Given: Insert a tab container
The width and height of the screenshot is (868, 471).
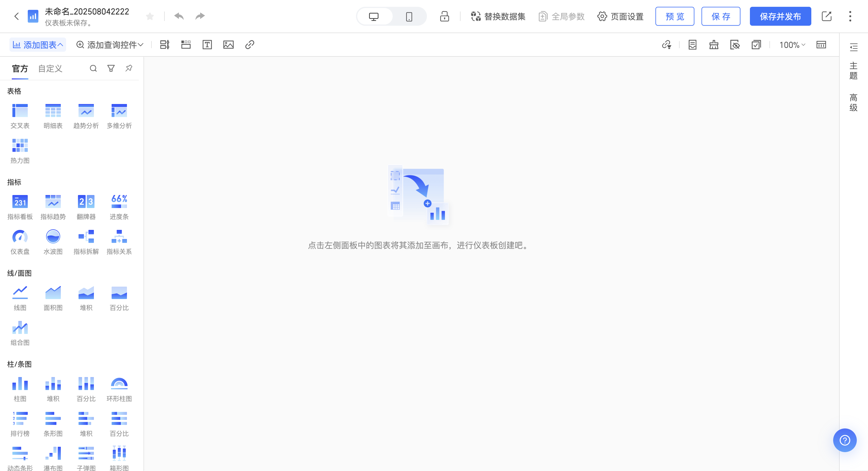Looking at the screenshot, I should tap(186, 44).
